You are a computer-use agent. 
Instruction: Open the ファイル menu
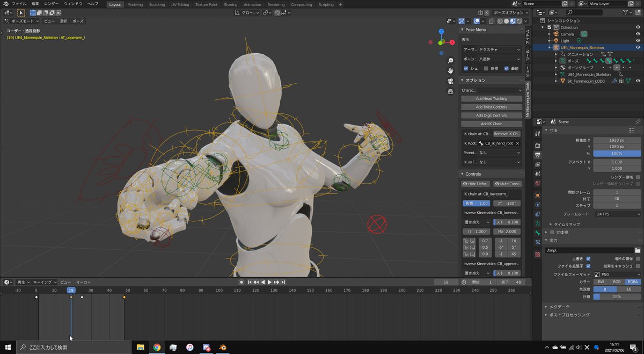coord(19,4)
